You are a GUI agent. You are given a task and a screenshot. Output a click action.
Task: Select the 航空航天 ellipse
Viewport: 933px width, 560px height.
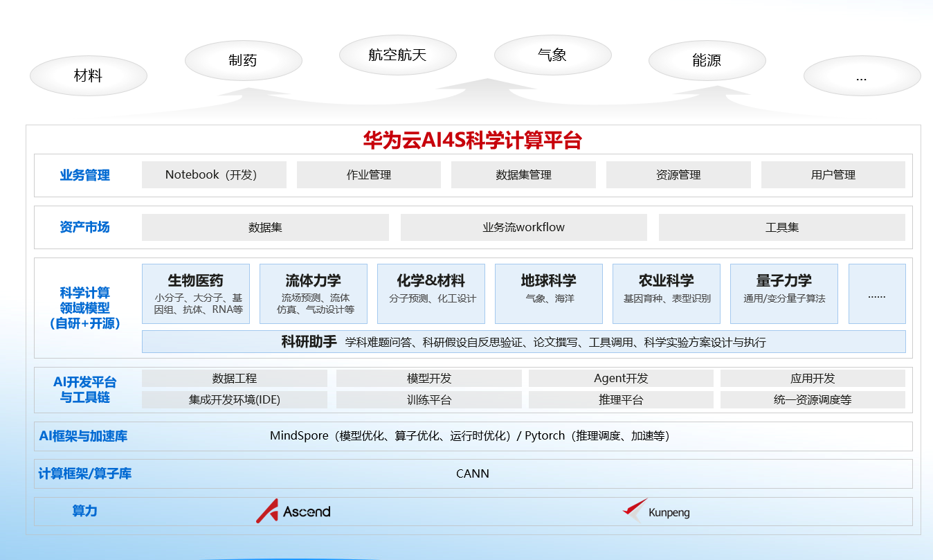pos(398,55)
